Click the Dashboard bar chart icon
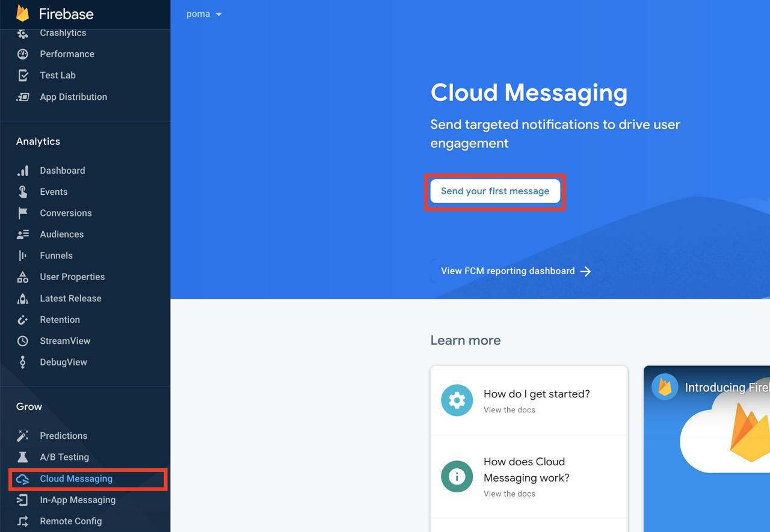 23,171
